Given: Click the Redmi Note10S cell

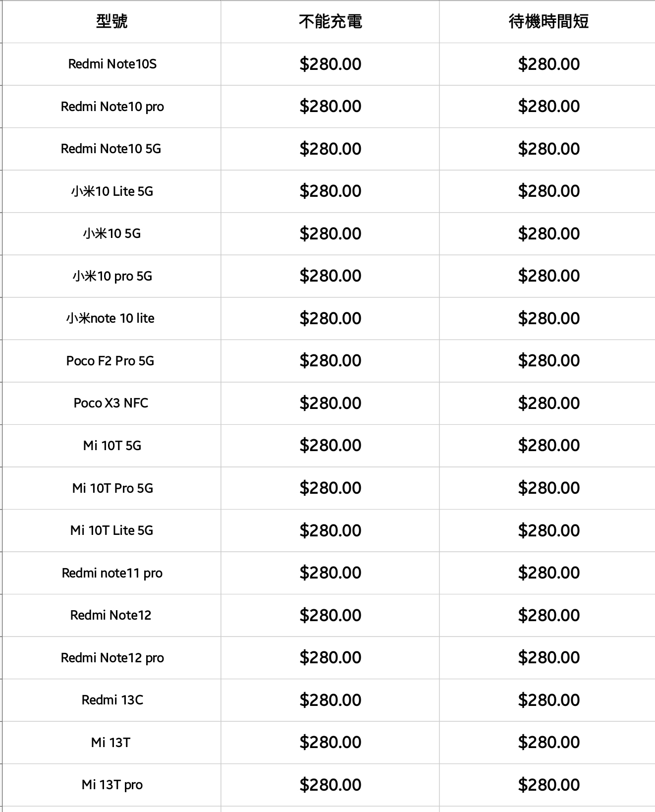Looking at the screenshot, I should pos(112,64).
